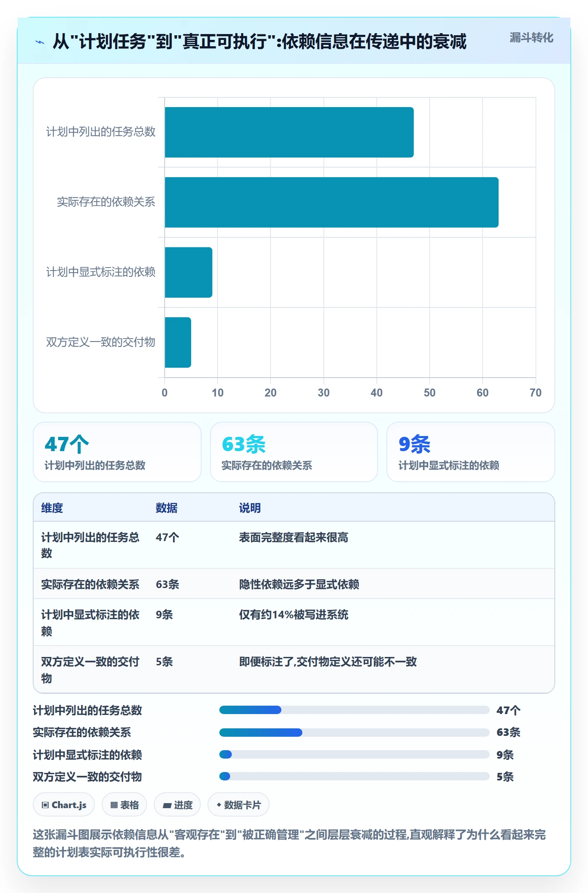Click the chart bar for 双方定义一致的交付物

click(x=178, y=342)
